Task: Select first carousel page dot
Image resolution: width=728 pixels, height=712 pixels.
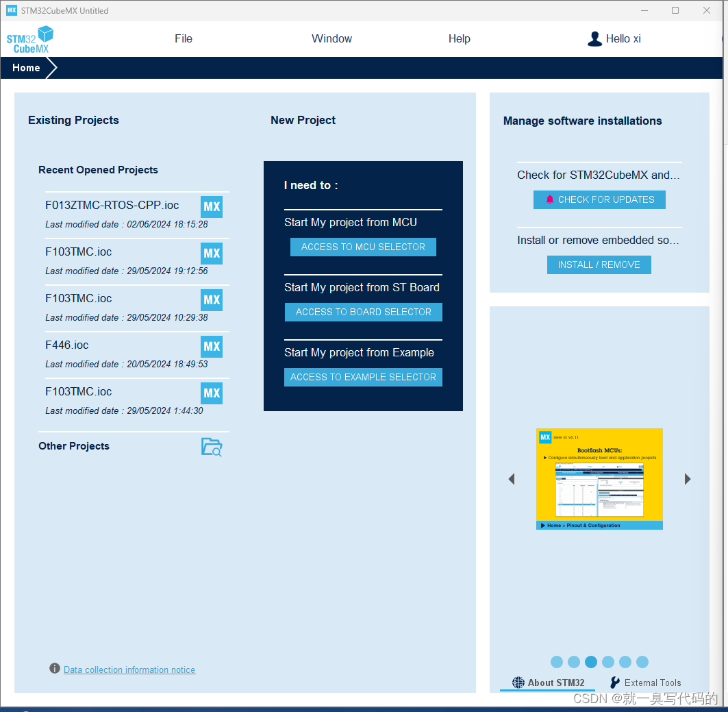Action: tap(557, 662)
